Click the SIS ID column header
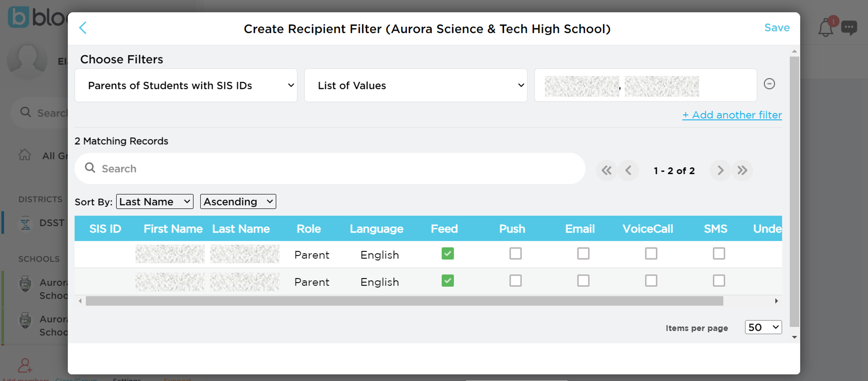 click(x=105, y=229)
